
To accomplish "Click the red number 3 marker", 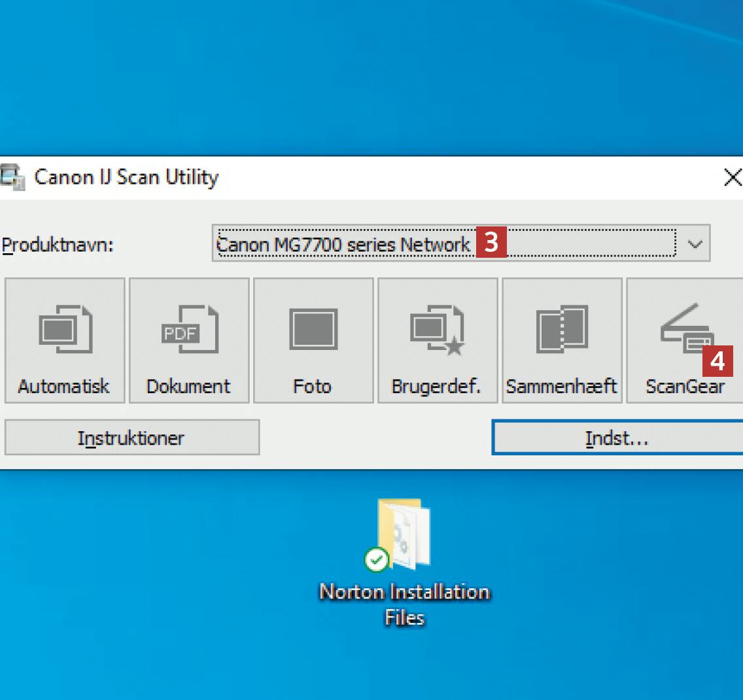I will pos(491,243).
